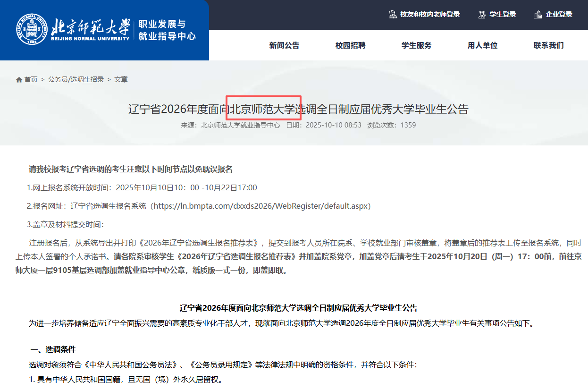The image size is (588, 390).
Task: Click the 企业登录 building icon
Action: coord(538,15)
